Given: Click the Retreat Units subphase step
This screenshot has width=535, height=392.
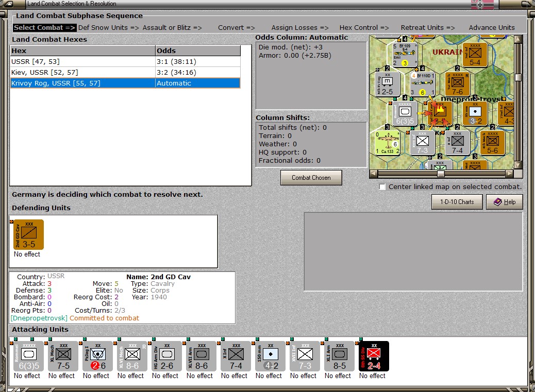Looking at the screenshot, I should click(428, 28).
